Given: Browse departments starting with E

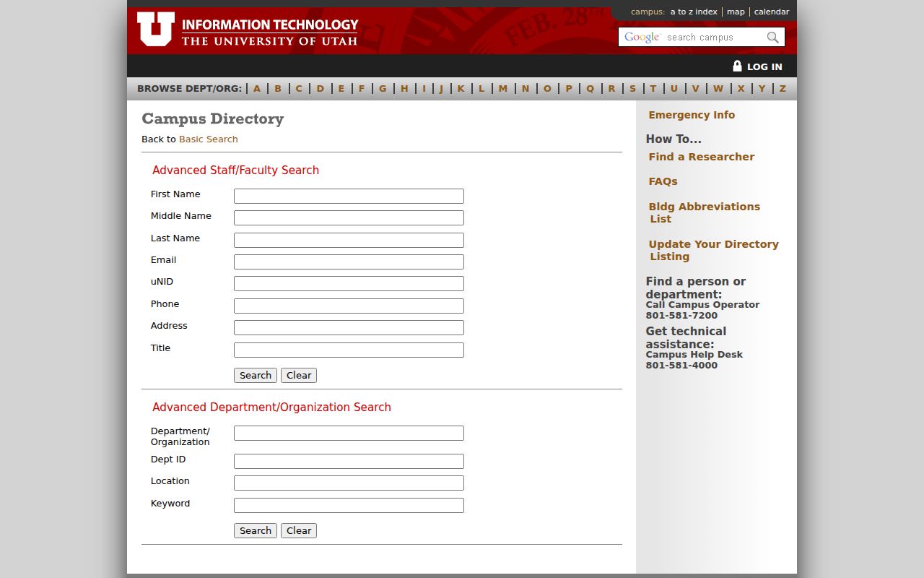Looking at the screenshot, I should click(341, 89).
